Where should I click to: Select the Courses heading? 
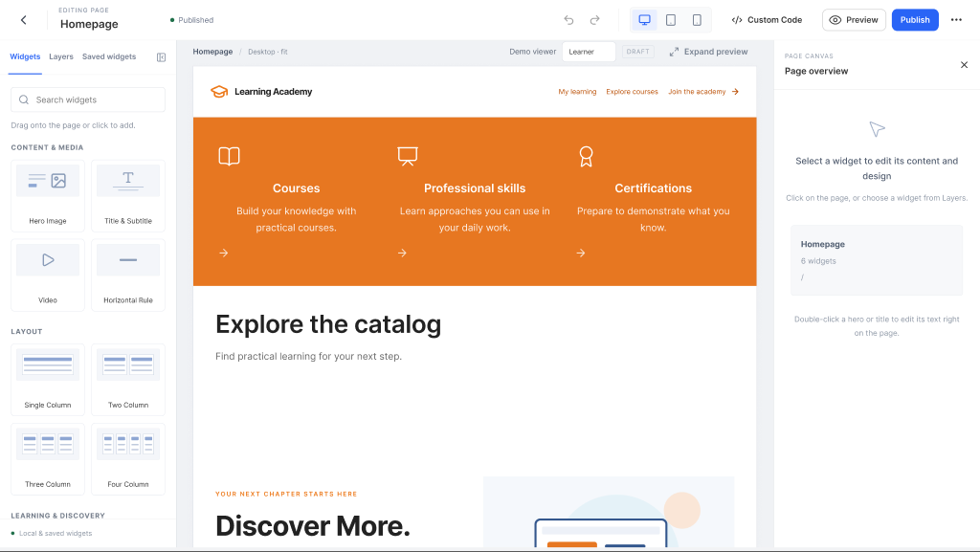(297, 188)
